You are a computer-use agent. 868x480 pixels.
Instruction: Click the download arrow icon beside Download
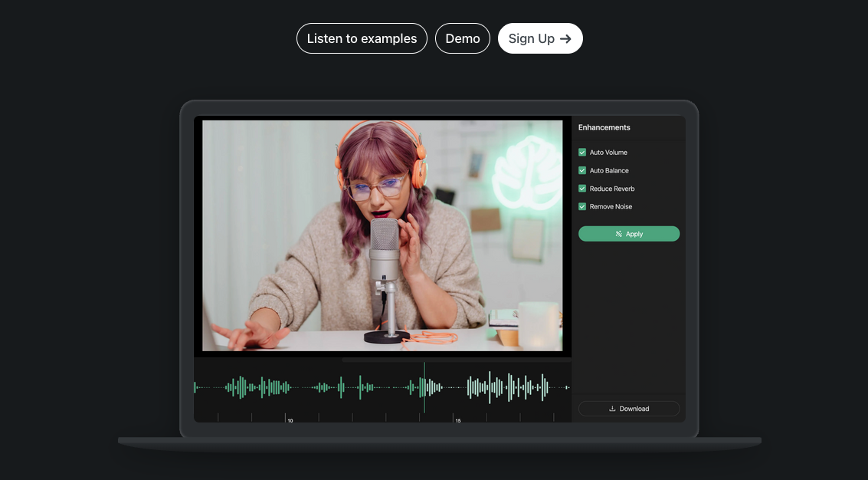(611, 408)
